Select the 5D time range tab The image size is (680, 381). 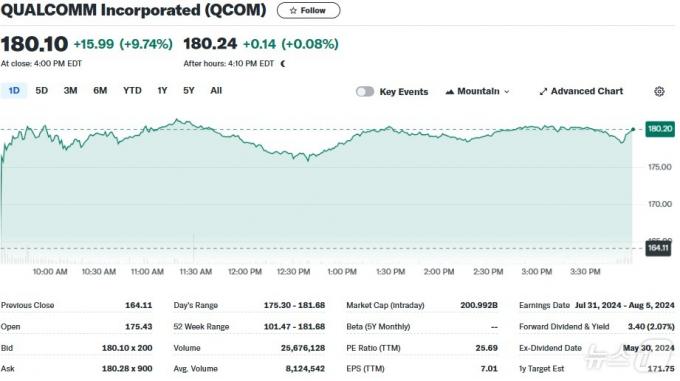coord(42,91)
